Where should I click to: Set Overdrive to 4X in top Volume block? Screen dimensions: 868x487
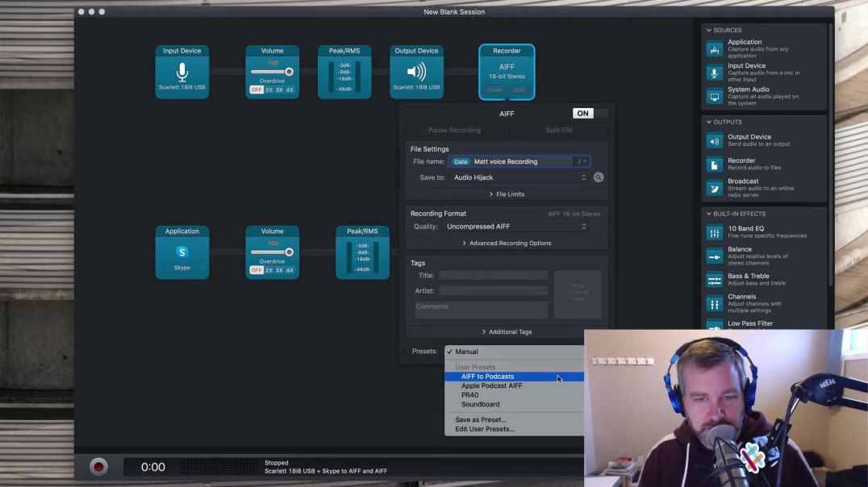290,89
